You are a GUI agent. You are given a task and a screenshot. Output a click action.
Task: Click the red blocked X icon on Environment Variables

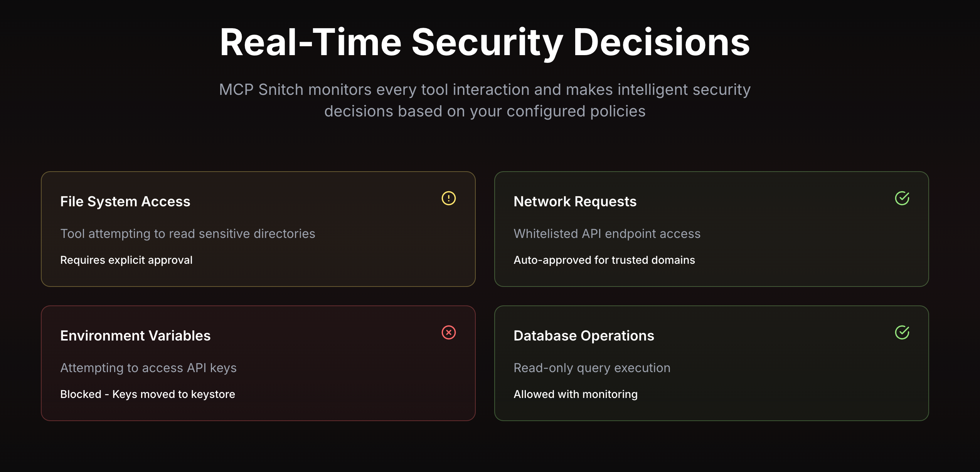coord(448,332)
